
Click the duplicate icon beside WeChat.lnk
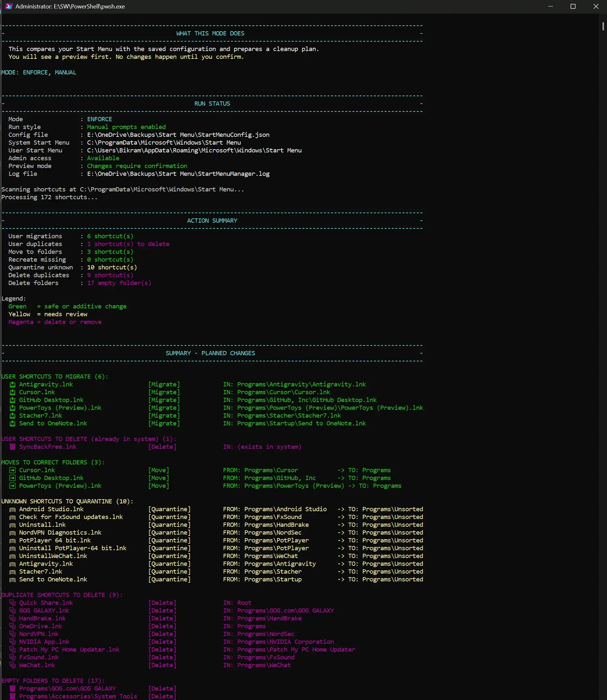pos(13,665)
